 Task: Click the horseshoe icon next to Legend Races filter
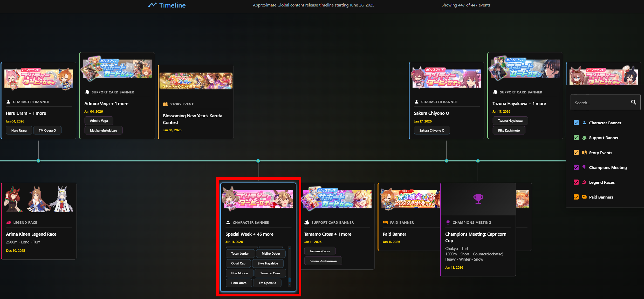(584, 182)
